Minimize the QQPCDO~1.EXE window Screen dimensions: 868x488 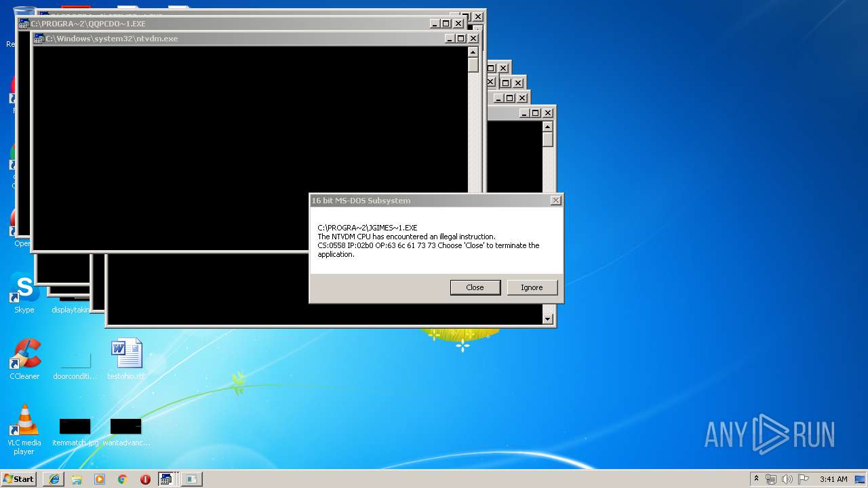(435, 24)
